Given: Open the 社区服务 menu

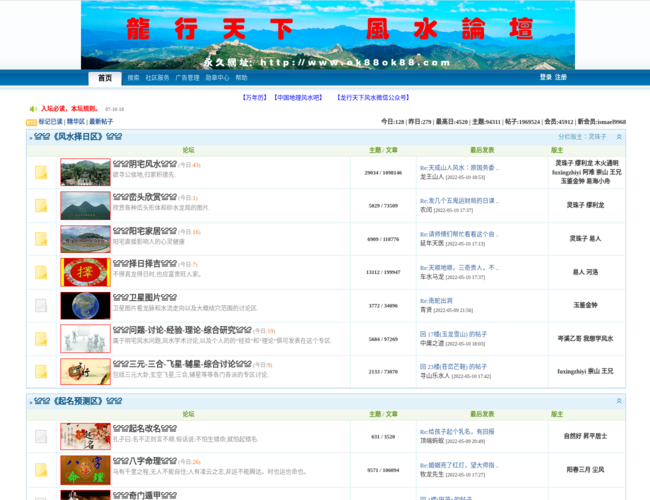Looking at the screenshot, I should coord(157,77).
